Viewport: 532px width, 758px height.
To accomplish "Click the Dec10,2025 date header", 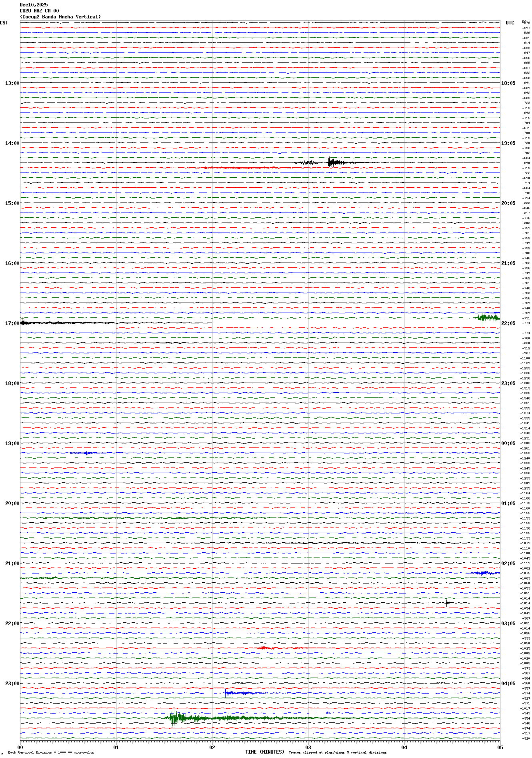I will 34,5.
